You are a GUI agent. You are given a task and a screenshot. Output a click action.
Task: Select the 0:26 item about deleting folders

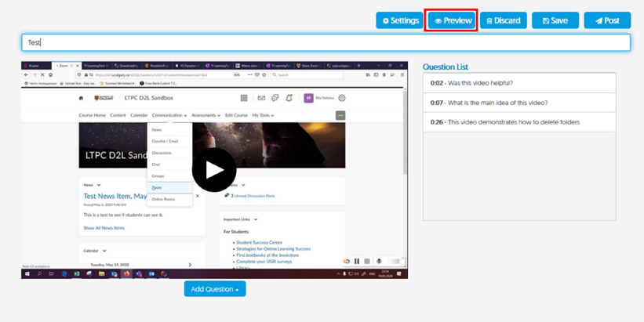519,122
